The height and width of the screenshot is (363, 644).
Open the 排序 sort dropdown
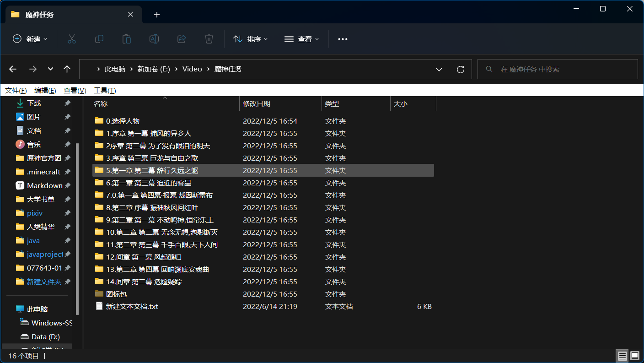click(250, 39)
